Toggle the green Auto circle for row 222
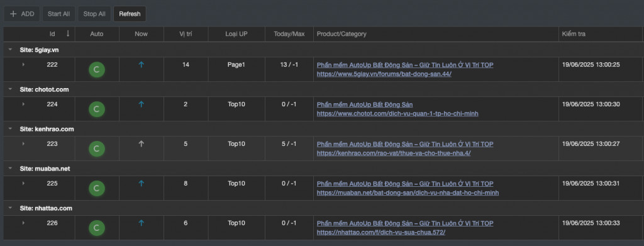Screen dimensions: 644x246 [x=97, y=70]
